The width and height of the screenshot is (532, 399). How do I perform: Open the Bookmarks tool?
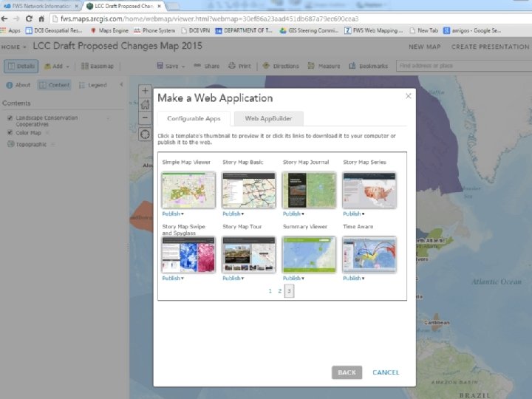click(x=368, y=66)
